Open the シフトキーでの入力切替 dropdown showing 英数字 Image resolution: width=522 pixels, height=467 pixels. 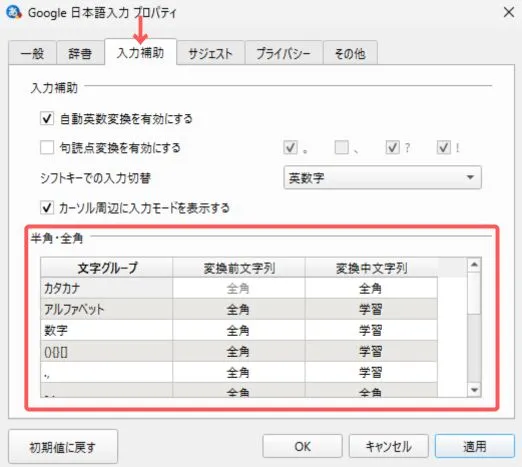pos(382,177)
